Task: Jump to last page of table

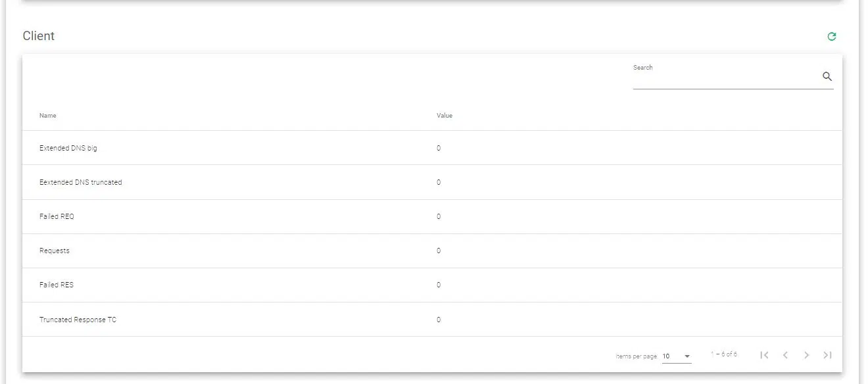Action: tap(827, 355)
